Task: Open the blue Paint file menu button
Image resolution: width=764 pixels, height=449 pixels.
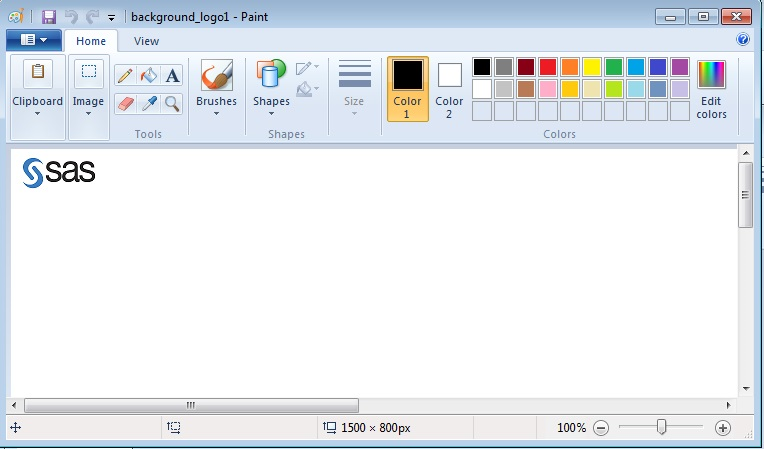Action: pyautogui.click(x=33, y=40)
